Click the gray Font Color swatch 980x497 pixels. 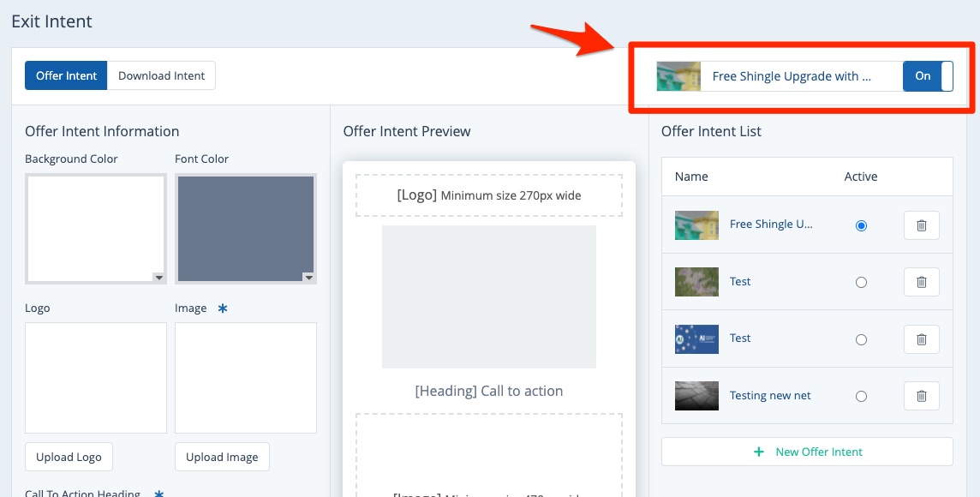(244, 227)
